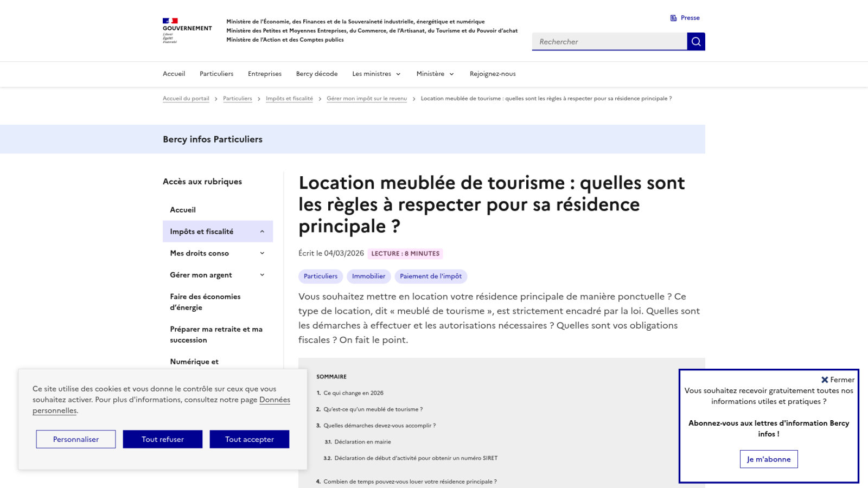
Task: Collapse the Impôts et fiscalité section
Action: pyautogui.click(x=218, y=232)
